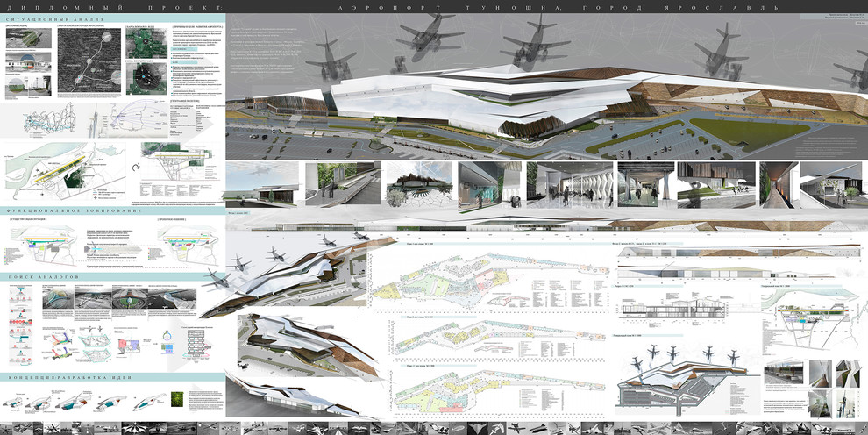Open the axonometric parking view with planes
Viewport: 868px width, 435px height.
[x=681, y=380]
